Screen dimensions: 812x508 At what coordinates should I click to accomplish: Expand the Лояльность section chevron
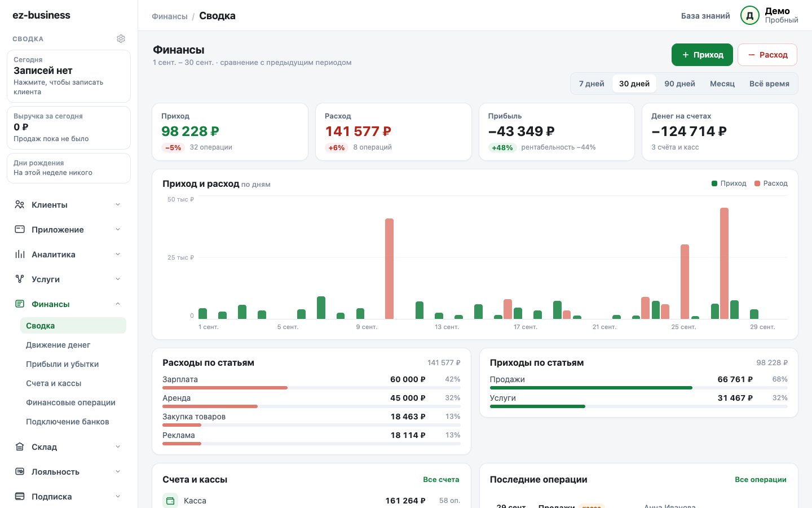pyautogui.click(x=118, y=471)
